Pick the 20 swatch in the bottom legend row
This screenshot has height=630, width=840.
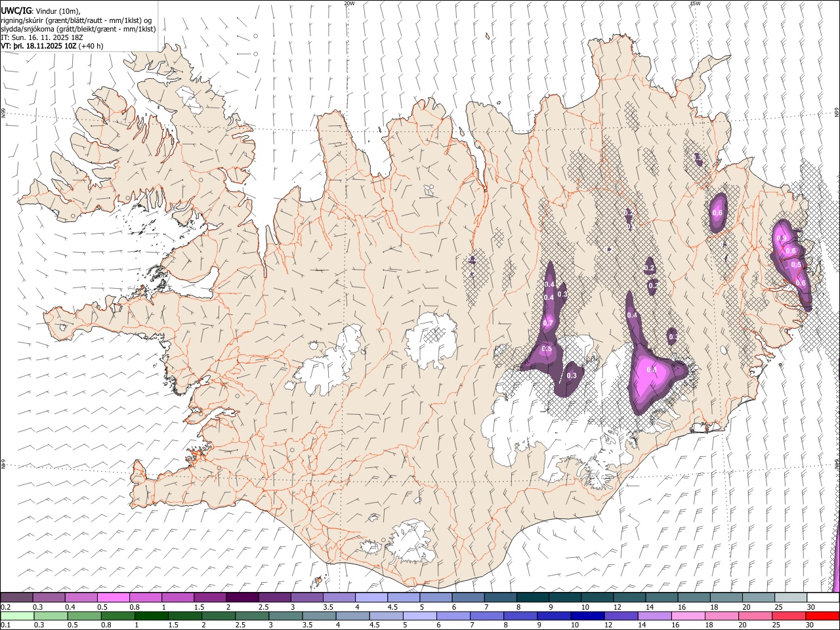click(755, 616)
